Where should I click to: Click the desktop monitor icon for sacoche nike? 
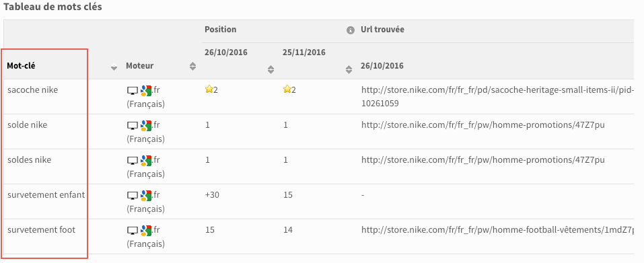pyautogui.click(x=133, y=91)
